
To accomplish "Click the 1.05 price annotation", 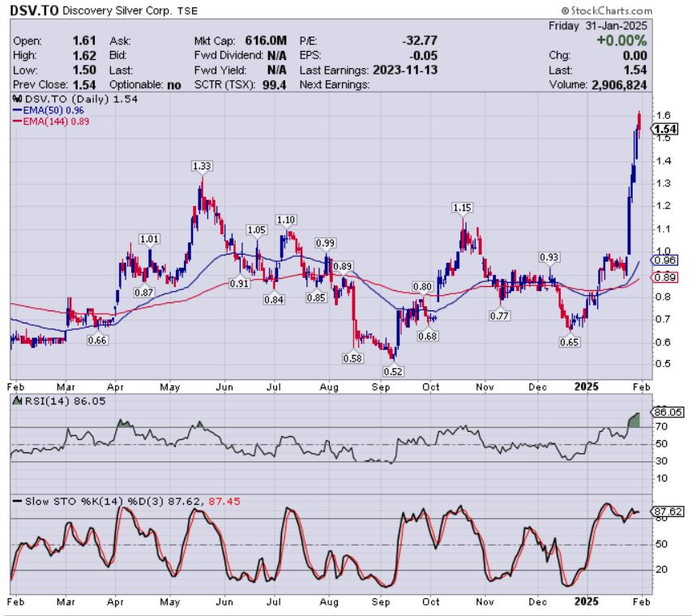I will (256, 230).
